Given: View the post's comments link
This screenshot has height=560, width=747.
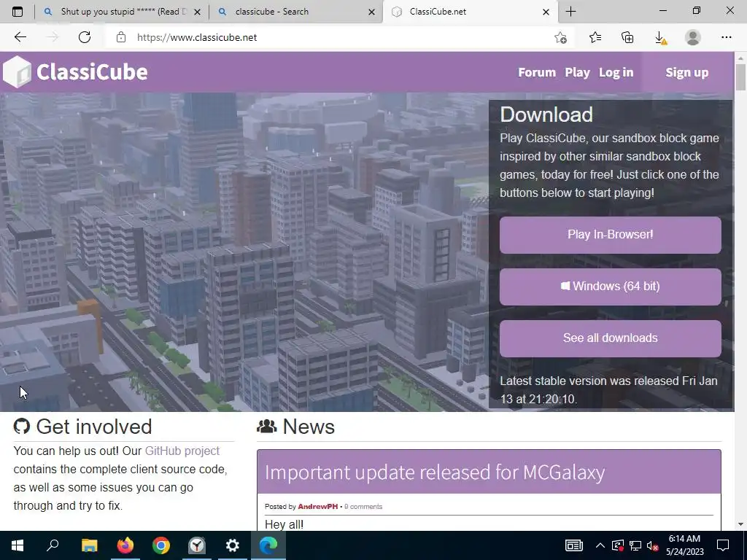Looking at the screenshot, I should pyautogui.click(x=363, y=506).
